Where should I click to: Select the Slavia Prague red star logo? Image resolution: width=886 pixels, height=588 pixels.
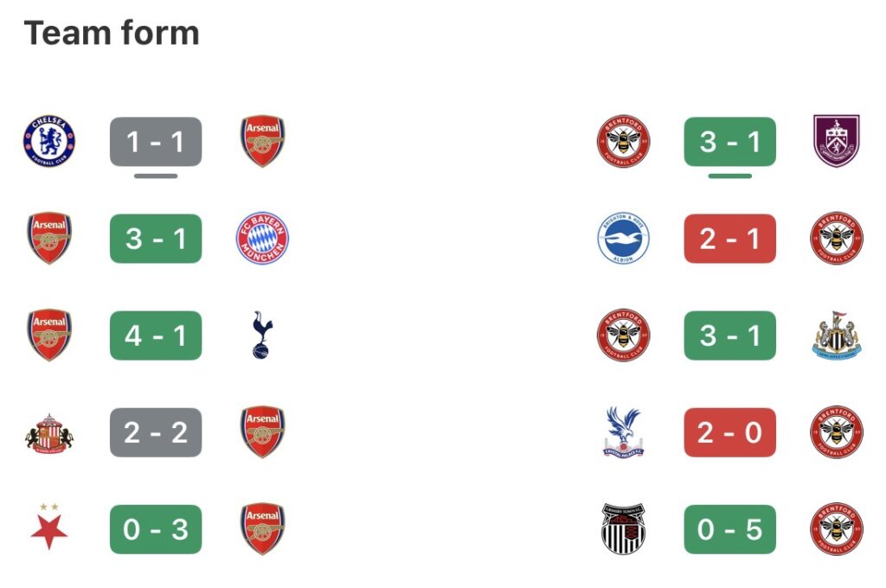point(48,528)
